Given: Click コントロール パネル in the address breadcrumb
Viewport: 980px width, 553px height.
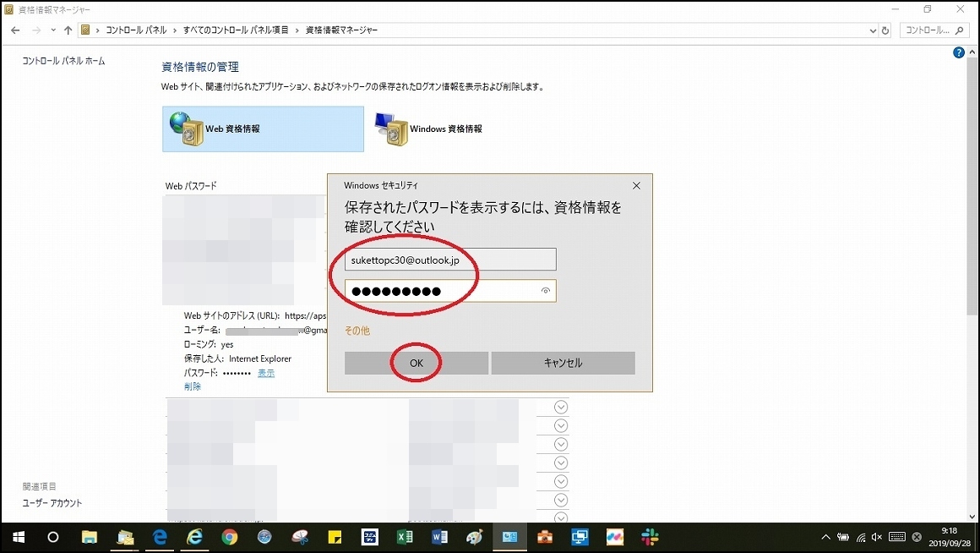Looking at the screenshot, I should [136, 30].
